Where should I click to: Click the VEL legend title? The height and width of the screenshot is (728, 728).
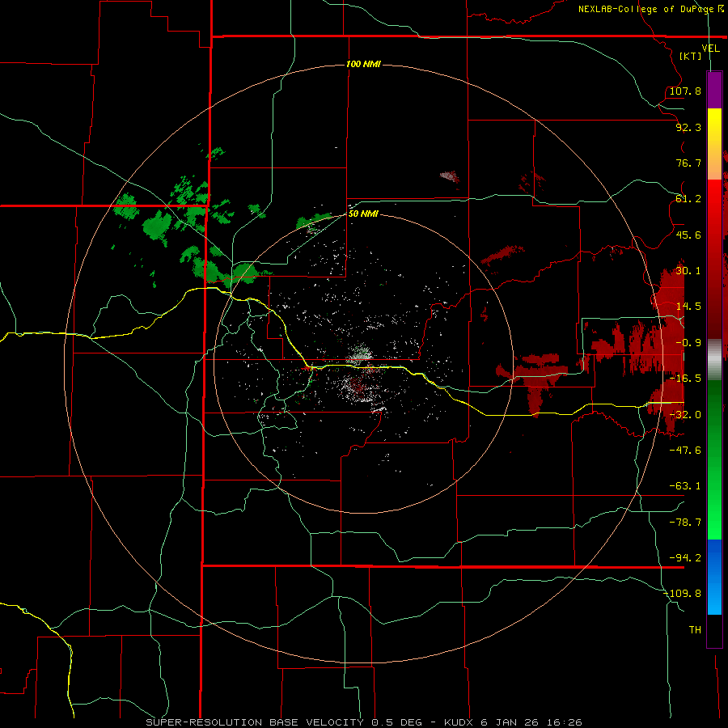point(710,49)
